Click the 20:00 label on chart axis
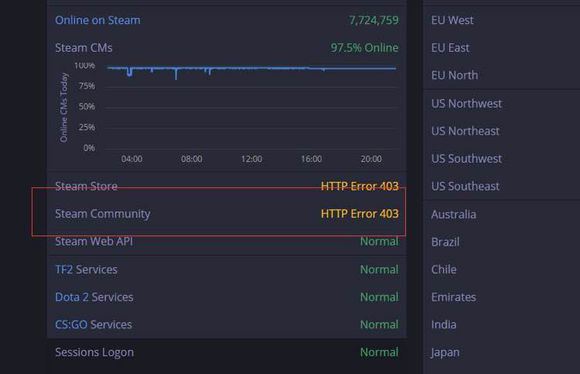This screenshot has width=580, height=374. 371,159
